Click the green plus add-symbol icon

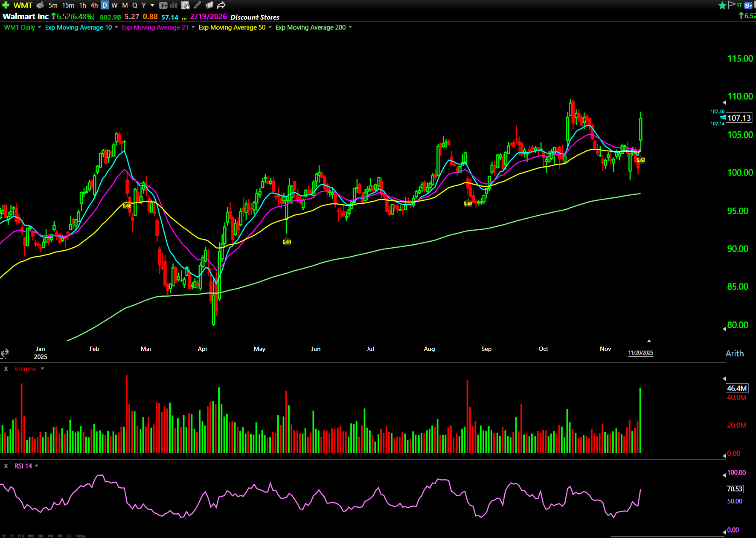tap(6, 5)
